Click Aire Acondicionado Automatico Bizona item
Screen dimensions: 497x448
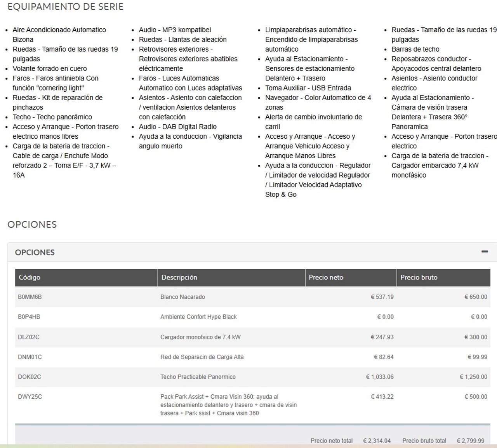(59, 35)
